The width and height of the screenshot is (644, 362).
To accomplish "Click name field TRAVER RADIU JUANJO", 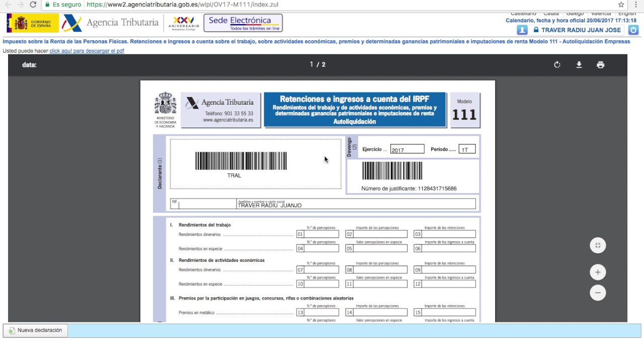I will coord(356,204).
